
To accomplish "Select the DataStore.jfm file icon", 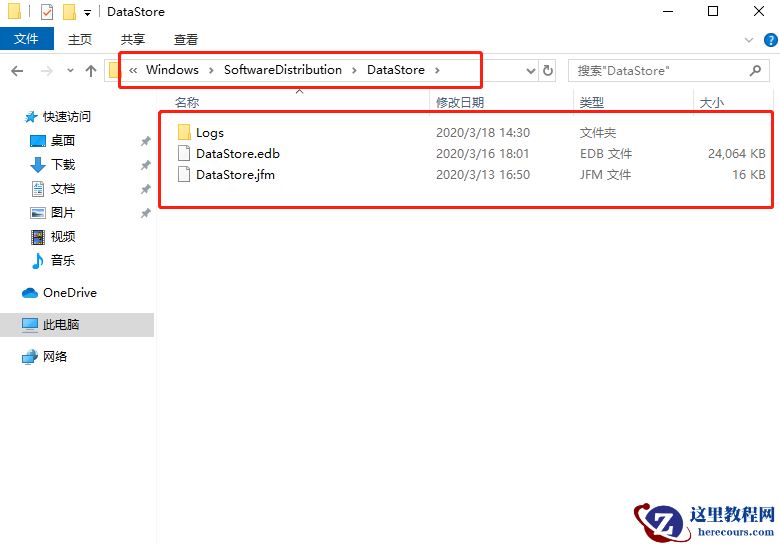I will [184, 175].
